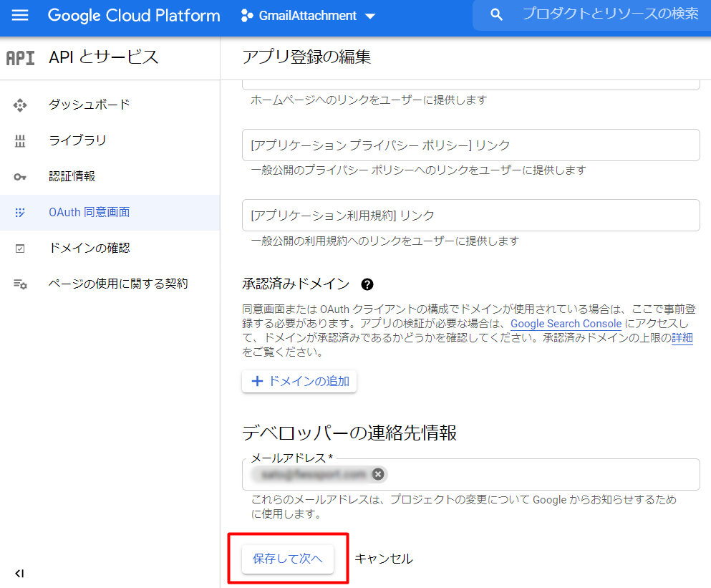The width and height of the screenshot is (711, 588).
Task: Click the Google Cloud Platform logo text
Action: point(134,16)
